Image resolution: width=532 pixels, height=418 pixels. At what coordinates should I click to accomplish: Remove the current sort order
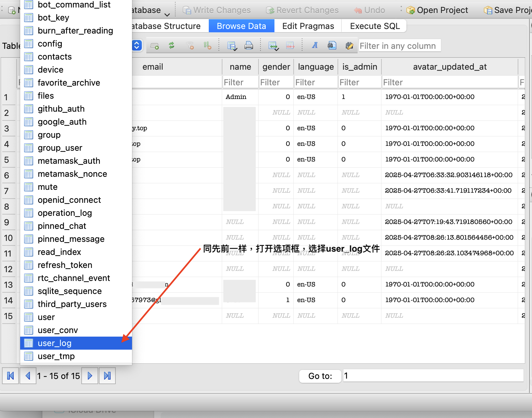click(x=207, y=45)
